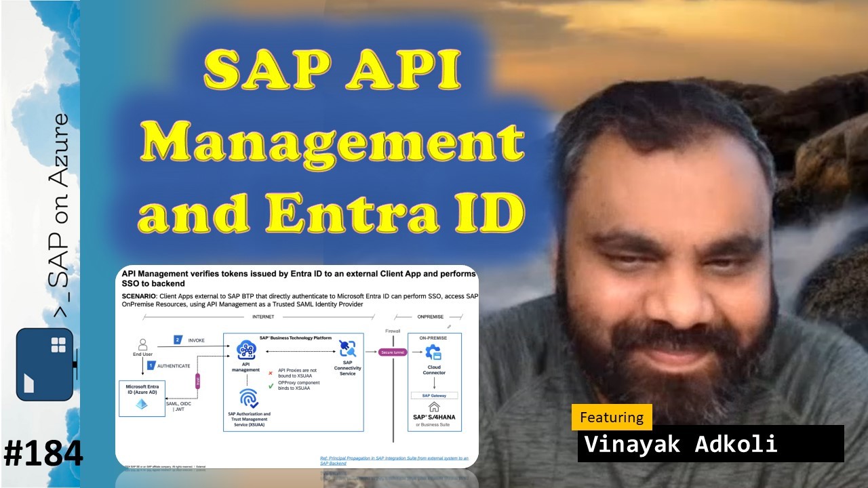Click the SAP Connectivity Service plug icon

click(347, 349)
